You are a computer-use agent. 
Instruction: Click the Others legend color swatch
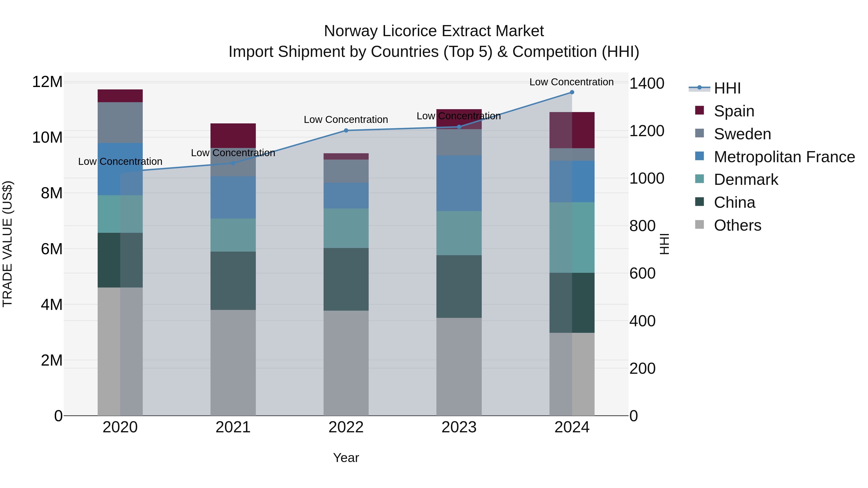coord(699,225)
